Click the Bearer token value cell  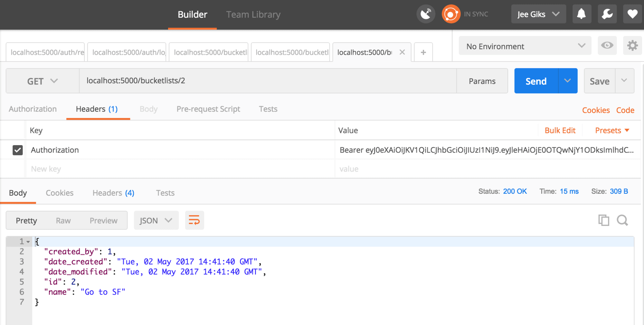488,150
